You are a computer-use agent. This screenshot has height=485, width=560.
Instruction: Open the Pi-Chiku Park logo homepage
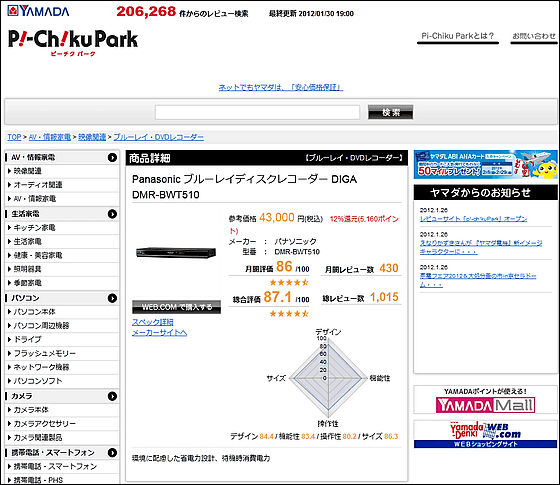pos(73,42)
